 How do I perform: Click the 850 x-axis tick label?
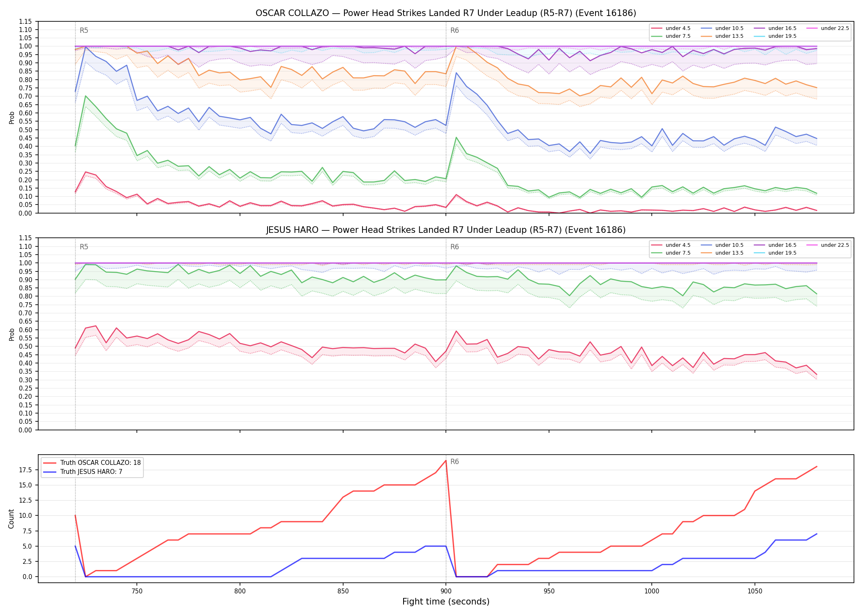pos(343,591)
